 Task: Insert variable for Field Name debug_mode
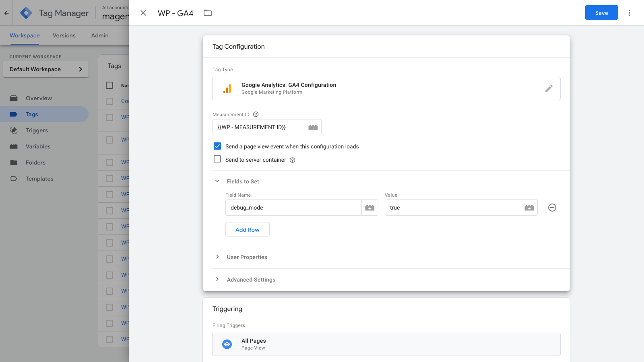(x=370, y=208)
